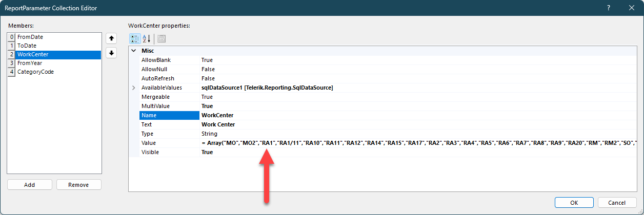Select the CategoryCode member
This screenshot has width=644, height=215.
(35, 72)
